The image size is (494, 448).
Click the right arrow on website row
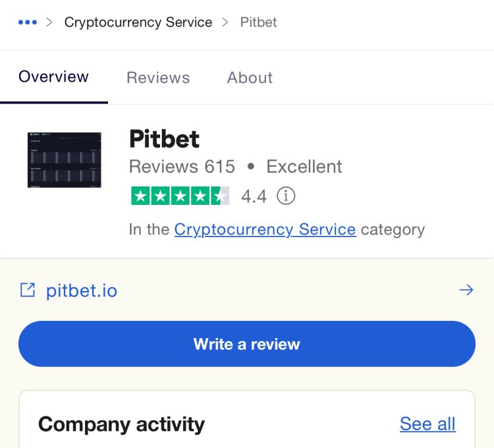466,290
